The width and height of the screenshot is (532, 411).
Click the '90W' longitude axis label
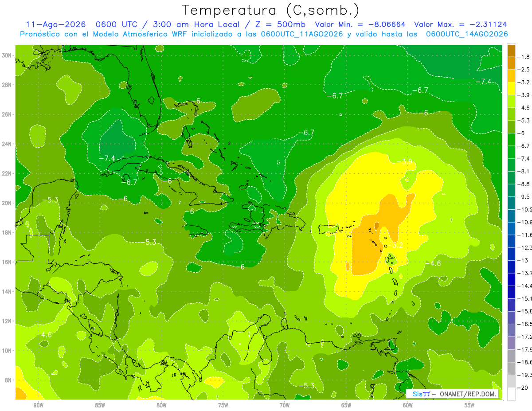pos(38,405)
